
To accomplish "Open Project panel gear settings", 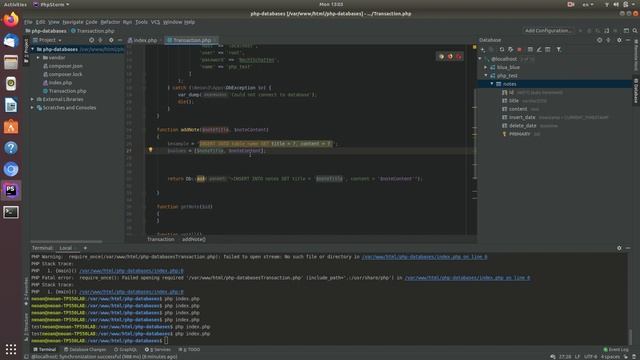I will [x=111, y=40].
